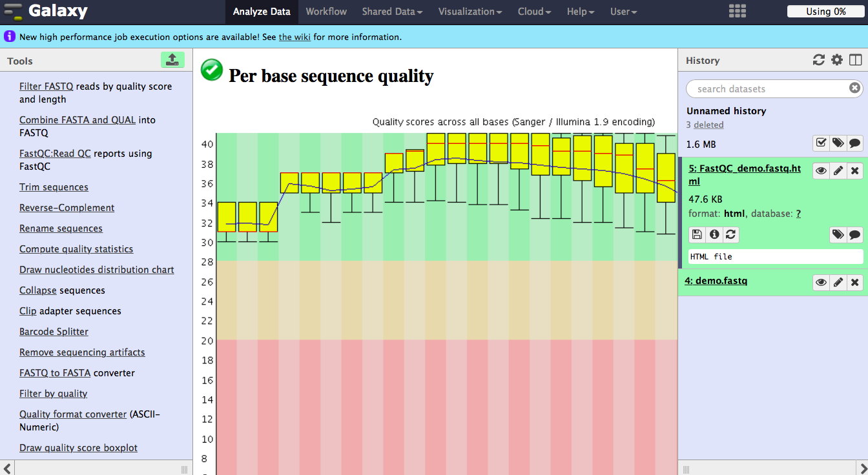View FastQC_demo.fastq.html data with eye icon
Viewport: 868px width, 475px height.
pos(821,171)
